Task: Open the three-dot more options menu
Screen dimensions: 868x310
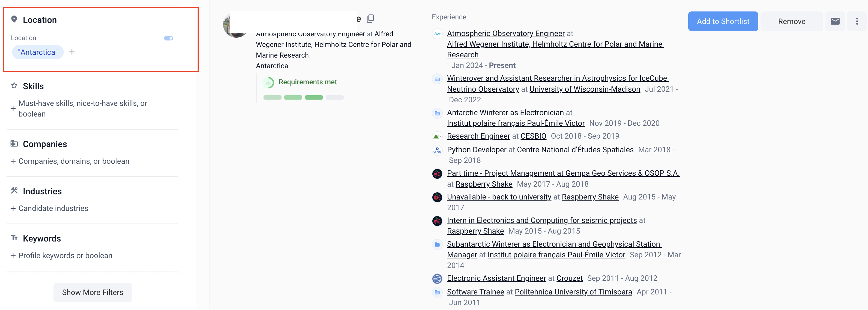Action: (x=857, y=21)
